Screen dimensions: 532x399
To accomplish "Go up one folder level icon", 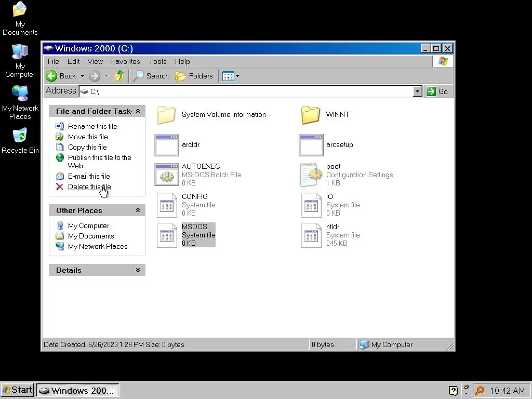I will point(119,76).
